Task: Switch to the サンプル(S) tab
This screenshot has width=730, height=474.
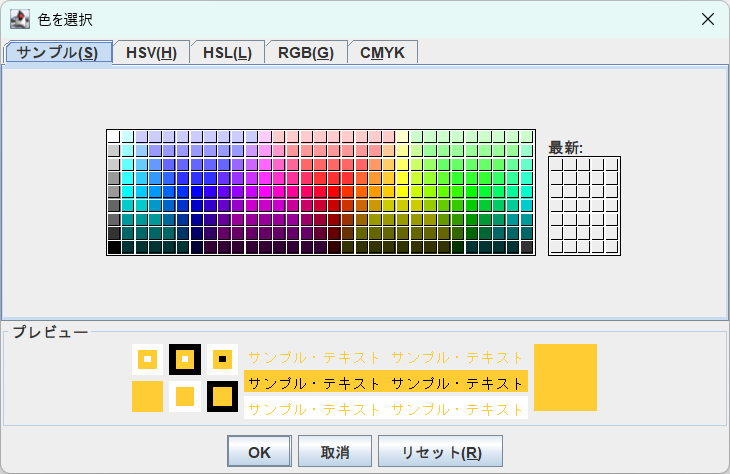Action: coord(58,53)
